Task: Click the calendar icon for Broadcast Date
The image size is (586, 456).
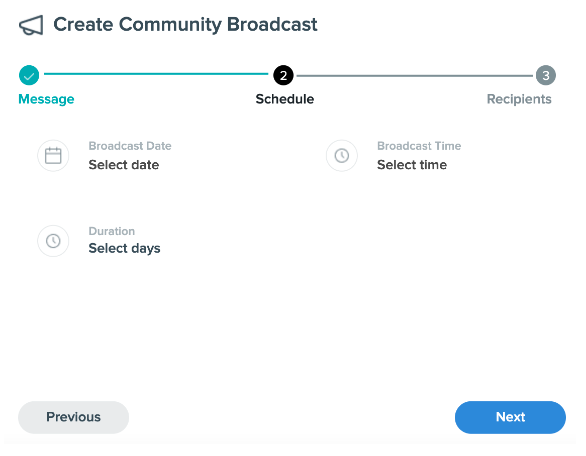Action: coord(53,155)
